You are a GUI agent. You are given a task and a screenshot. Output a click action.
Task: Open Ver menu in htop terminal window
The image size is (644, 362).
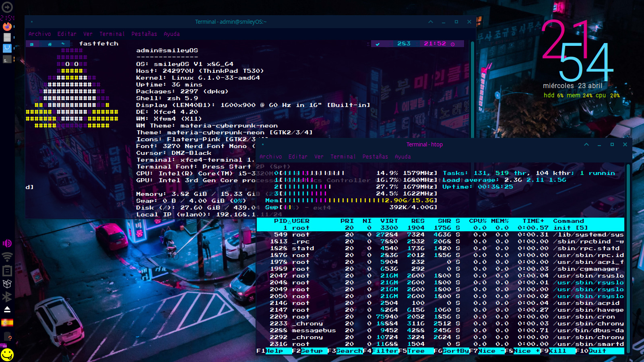click(319, 157)
